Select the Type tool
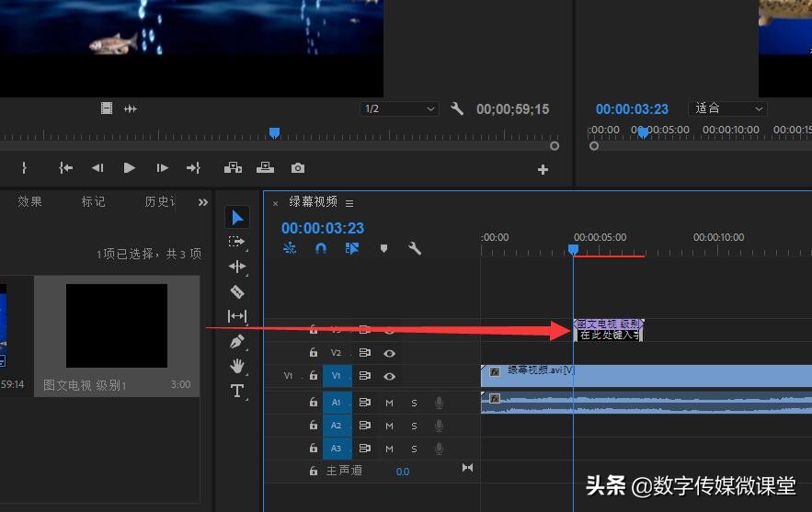812x512 pixels. 237,391
